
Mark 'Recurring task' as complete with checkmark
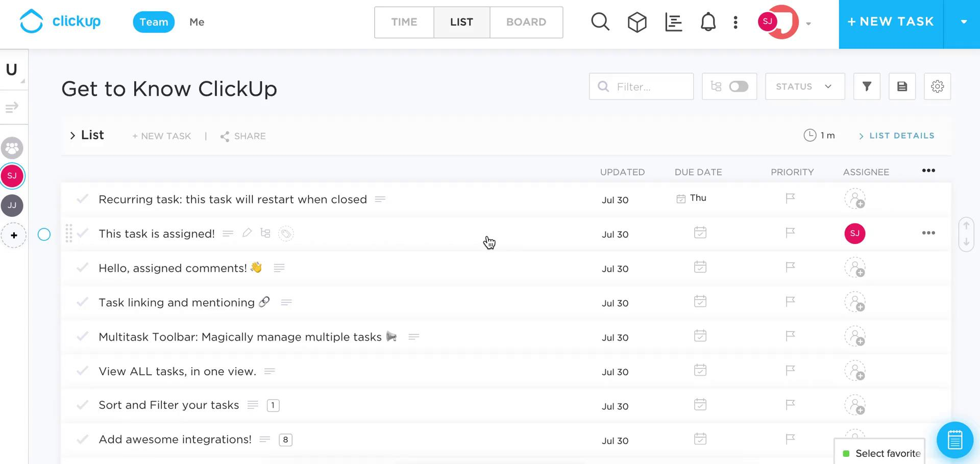click(x=82, y=199)
